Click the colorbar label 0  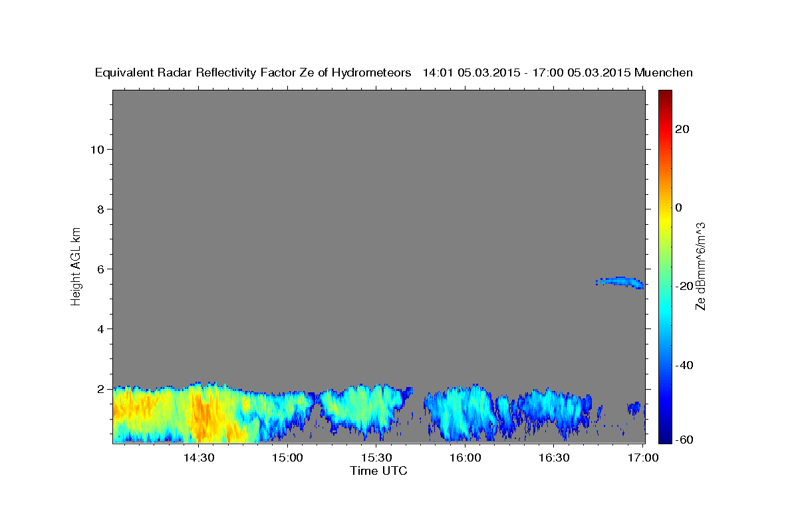pyautogui.click(x=679, y=207)
